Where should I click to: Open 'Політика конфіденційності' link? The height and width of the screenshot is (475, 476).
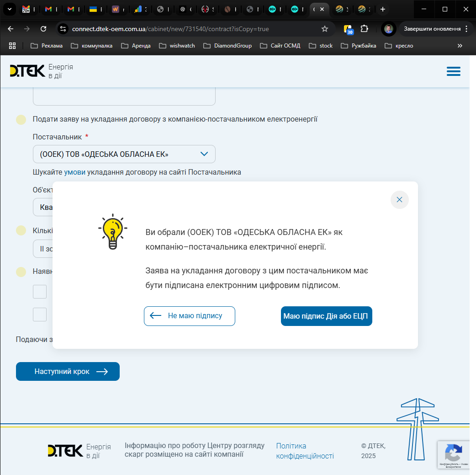tap(305, 451)
